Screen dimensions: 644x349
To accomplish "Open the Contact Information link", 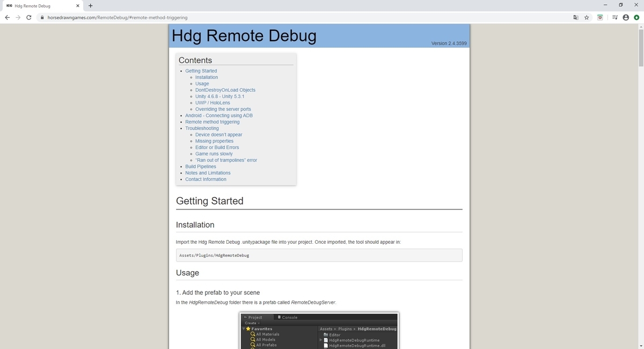I will 206,179.
